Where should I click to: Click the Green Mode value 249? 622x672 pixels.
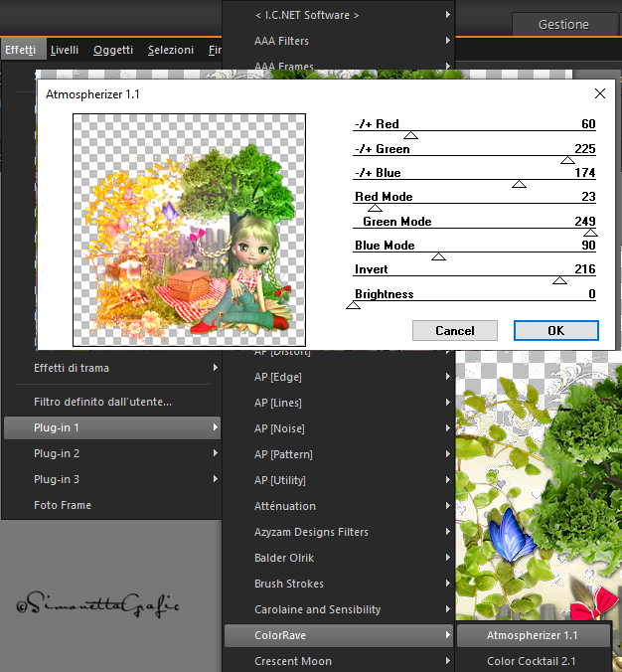click(x=584, y=221)
